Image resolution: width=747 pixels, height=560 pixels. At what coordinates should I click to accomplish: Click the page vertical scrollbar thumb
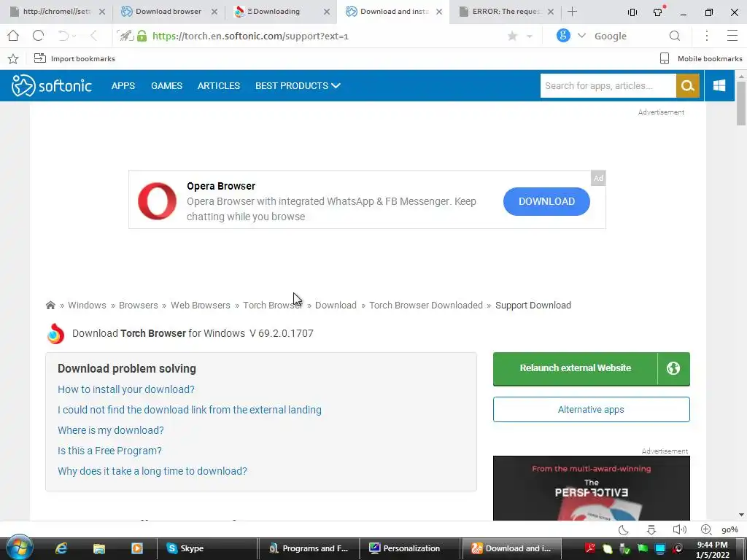coord(741,104)
